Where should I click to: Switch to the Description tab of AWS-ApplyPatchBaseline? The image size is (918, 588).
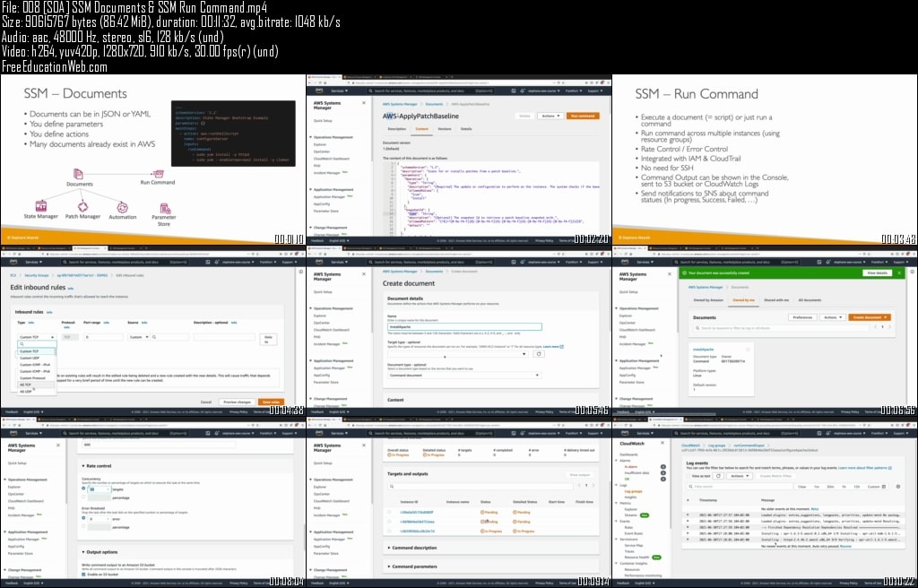396,129
